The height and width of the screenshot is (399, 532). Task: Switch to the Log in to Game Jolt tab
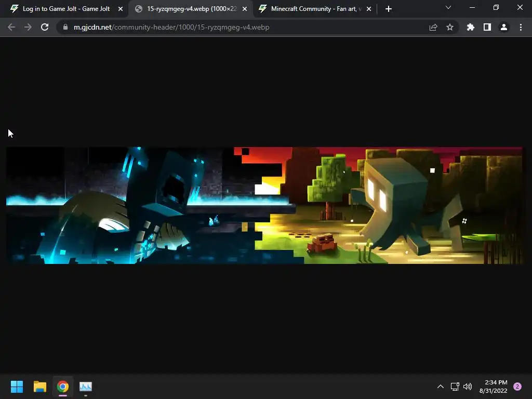point(66,9)
